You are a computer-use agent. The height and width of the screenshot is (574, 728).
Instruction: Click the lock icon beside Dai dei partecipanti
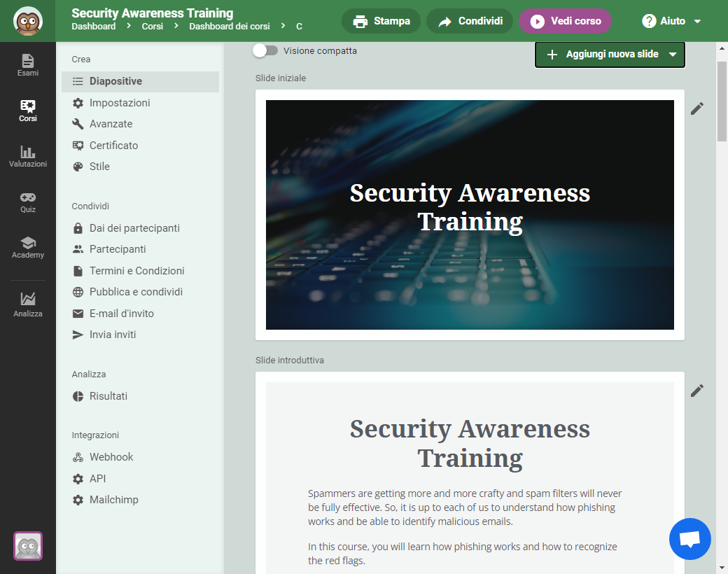click(78, 228)
